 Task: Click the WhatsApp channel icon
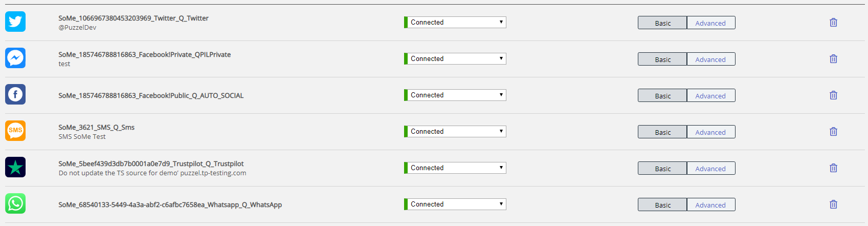click(x=15, y=203)
